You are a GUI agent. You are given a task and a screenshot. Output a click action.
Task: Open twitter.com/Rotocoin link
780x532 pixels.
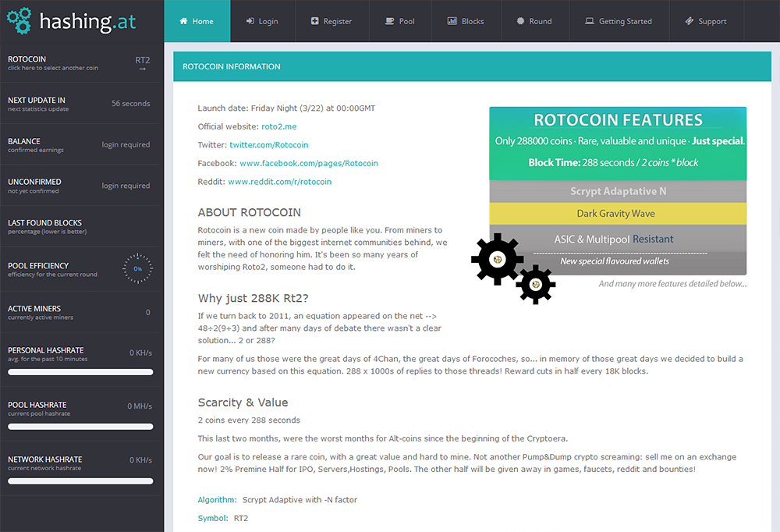268,145
